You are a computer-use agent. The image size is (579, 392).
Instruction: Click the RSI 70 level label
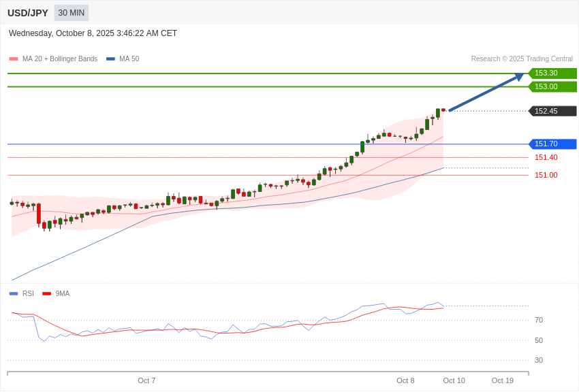coord(539,320)
